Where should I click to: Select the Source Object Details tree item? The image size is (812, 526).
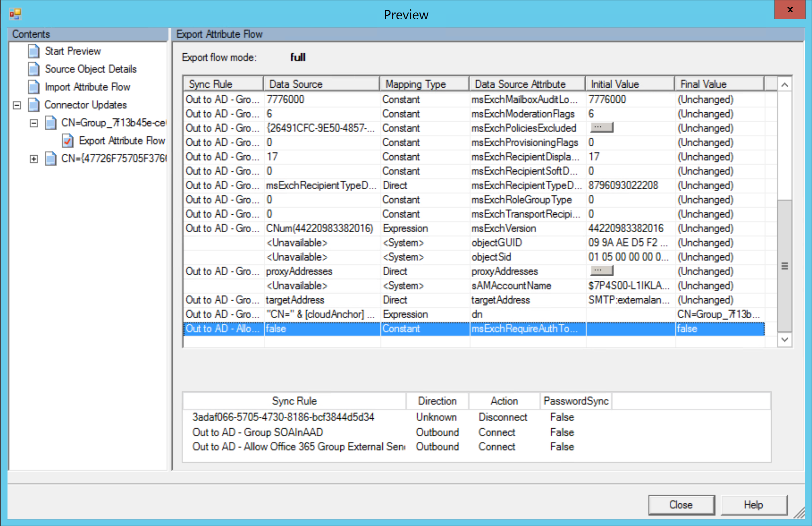point(90,69)
